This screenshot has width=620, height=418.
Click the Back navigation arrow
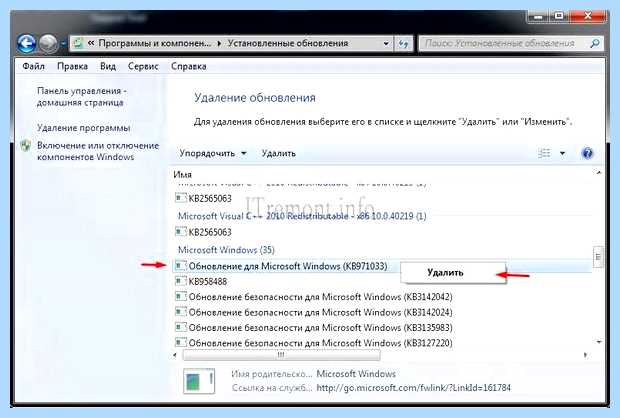pos(26,44)
